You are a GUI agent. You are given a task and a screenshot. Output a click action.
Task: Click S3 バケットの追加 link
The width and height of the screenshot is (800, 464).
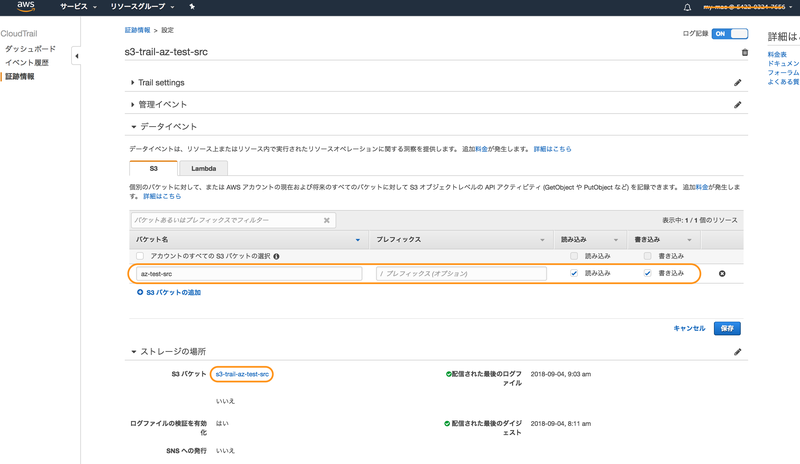[x=173, y=292]
